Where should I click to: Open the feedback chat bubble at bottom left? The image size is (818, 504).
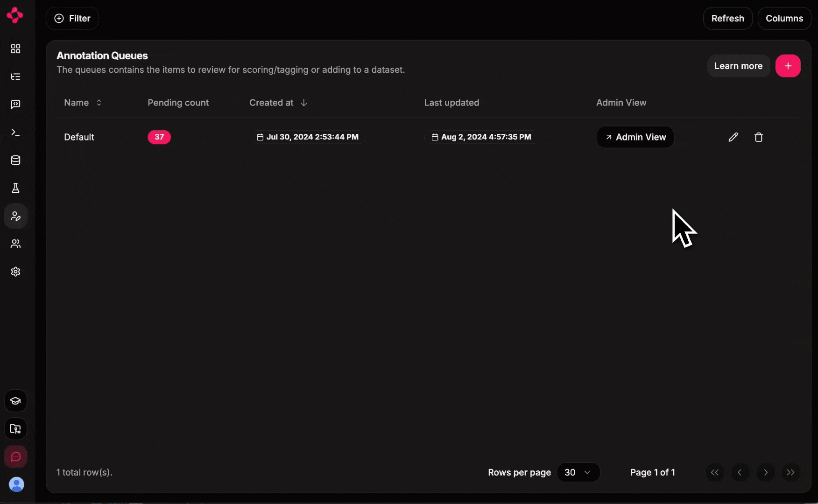coord(15,457)
